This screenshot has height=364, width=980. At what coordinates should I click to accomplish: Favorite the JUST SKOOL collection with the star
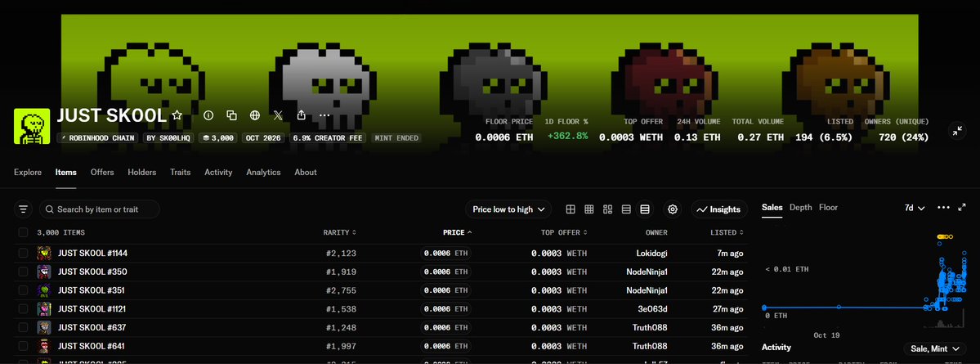tap(177, 115)
